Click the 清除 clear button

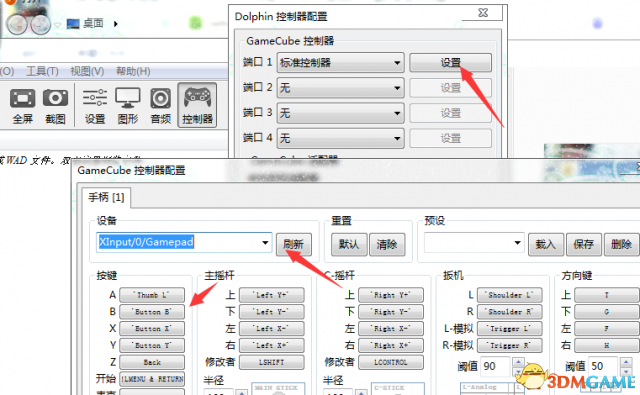(x=387, y=244)
